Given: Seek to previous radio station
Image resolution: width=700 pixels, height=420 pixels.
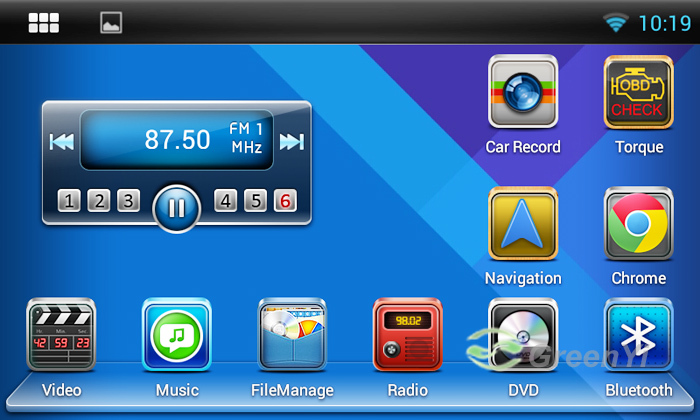Looking at the screenshot, I should 62,142.
